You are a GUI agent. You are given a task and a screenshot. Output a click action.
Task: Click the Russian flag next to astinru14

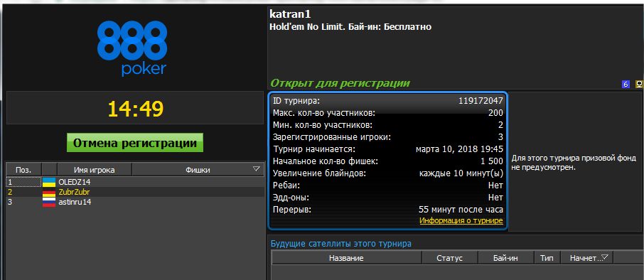coord(49,203)
